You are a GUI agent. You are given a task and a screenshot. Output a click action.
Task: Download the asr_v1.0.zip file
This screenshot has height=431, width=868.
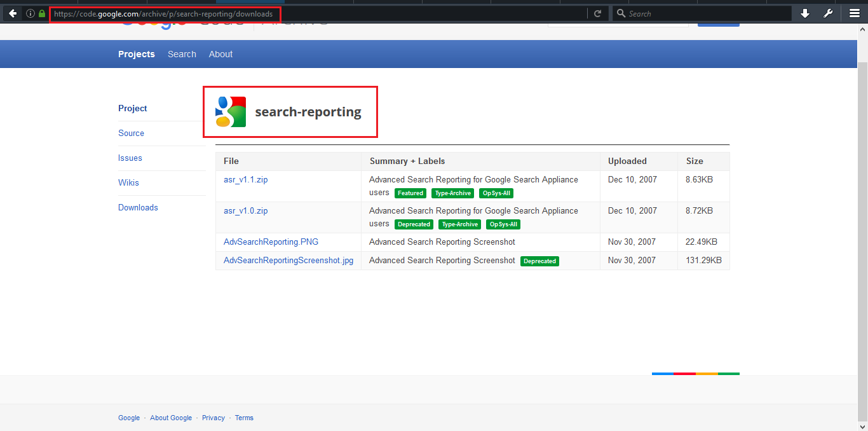coord(246,210)
